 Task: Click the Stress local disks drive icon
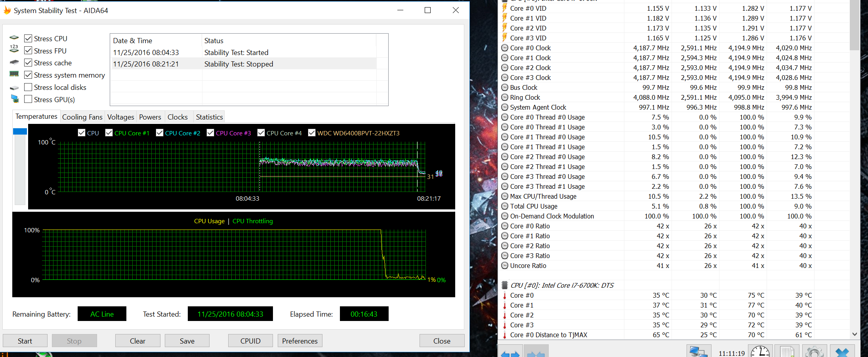click(14, 87)
